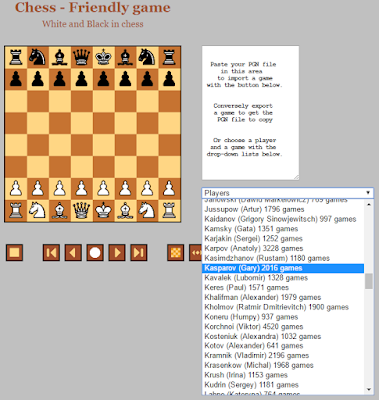
Task: Choose Karpov (Anatoly) 3228 games
Action: click(283, 249)
